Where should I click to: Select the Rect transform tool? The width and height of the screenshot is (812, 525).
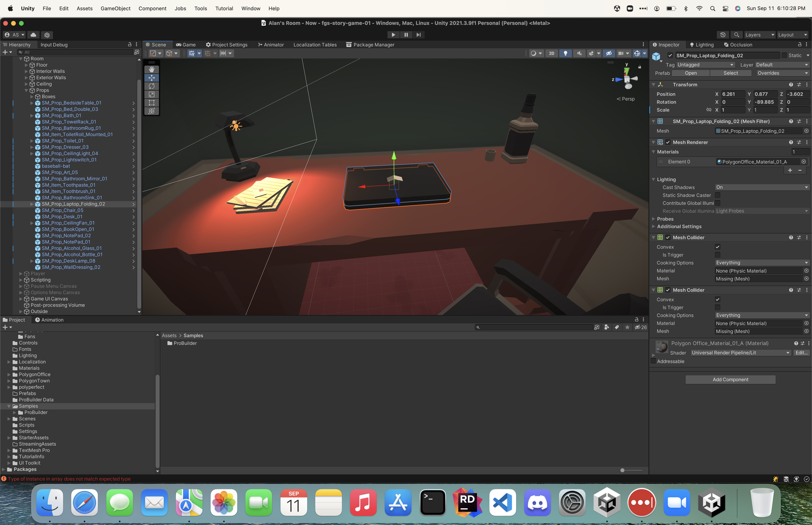pos(152,103)
